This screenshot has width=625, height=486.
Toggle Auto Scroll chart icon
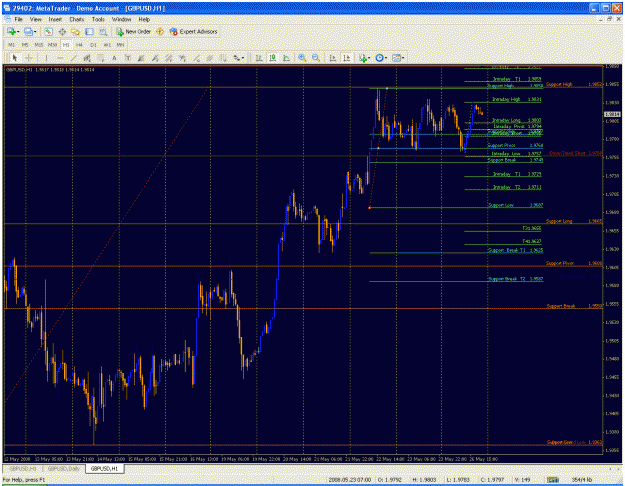[333, 58]
